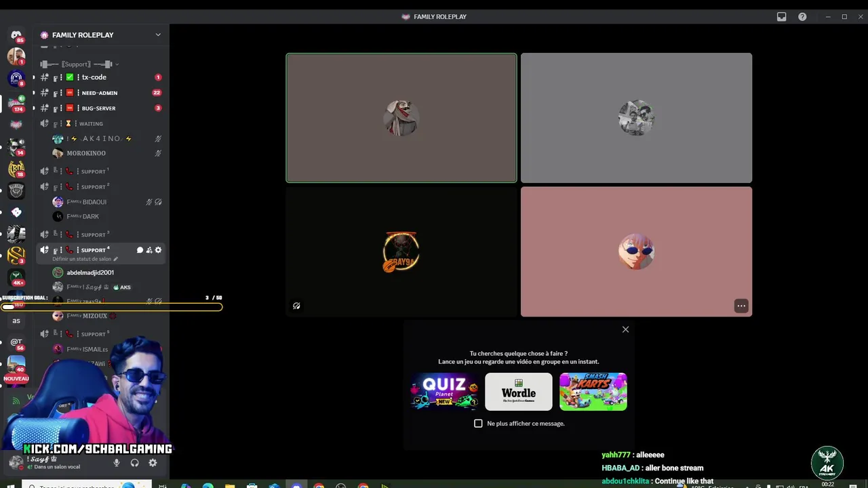Toggle microphone mute in user panel
The image size is (868, 488).
(117, 463)
